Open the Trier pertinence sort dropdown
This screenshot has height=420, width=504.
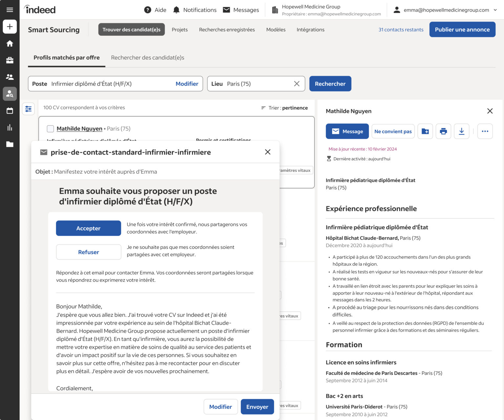coord(284,108)
